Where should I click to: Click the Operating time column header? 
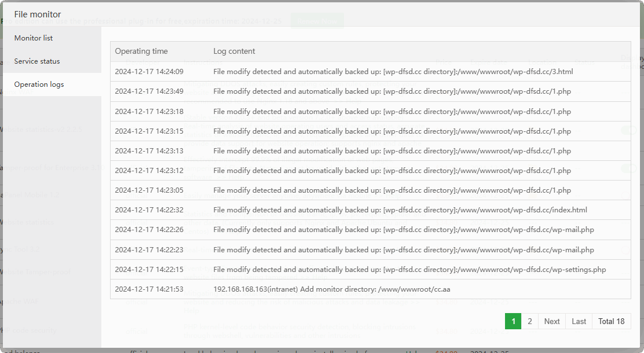tap(141, 51)
